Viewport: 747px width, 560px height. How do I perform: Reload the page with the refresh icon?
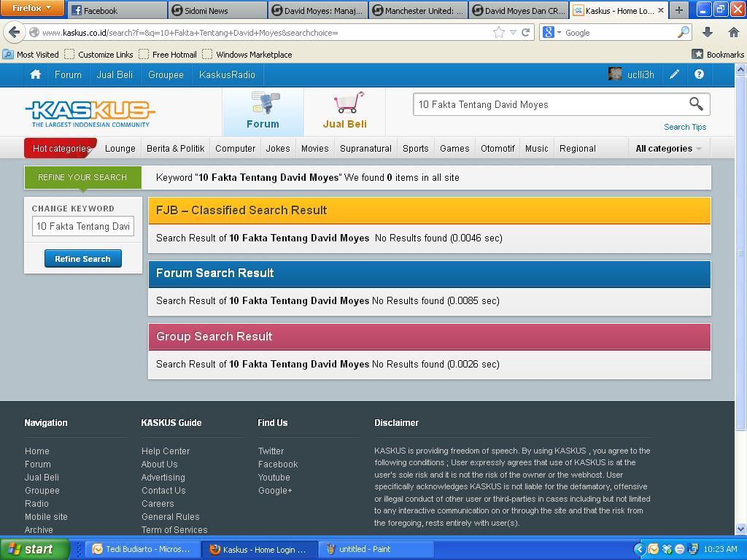pos(525,32)
